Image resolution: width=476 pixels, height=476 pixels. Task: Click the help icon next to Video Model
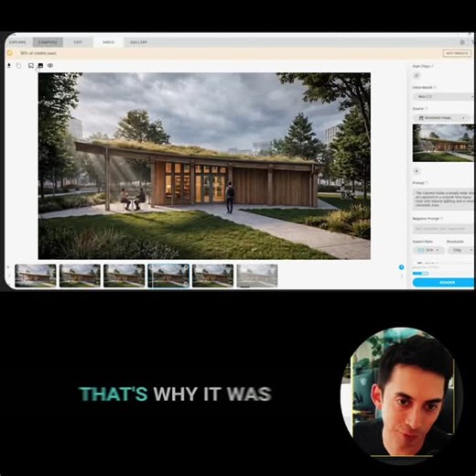435,88
